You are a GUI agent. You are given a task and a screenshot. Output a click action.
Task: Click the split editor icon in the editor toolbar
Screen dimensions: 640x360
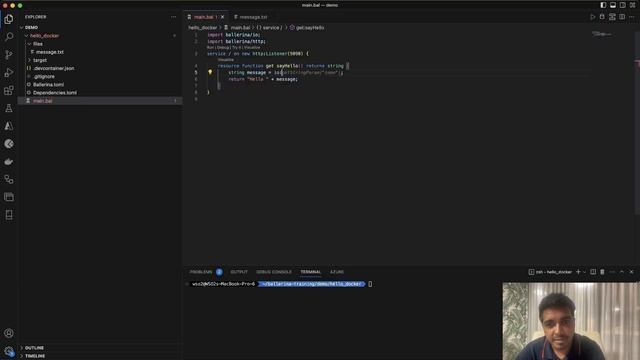pyautogui.click(x=622, y=17)
